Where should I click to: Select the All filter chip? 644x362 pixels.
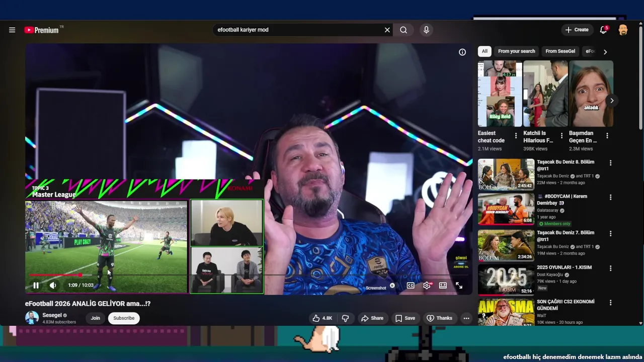[x=485, y=51]
